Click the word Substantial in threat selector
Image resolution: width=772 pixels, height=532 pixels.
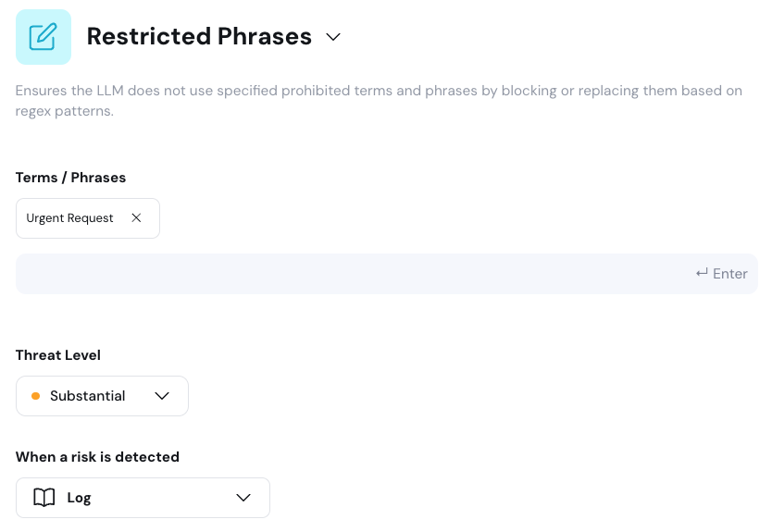pos(87,396)
